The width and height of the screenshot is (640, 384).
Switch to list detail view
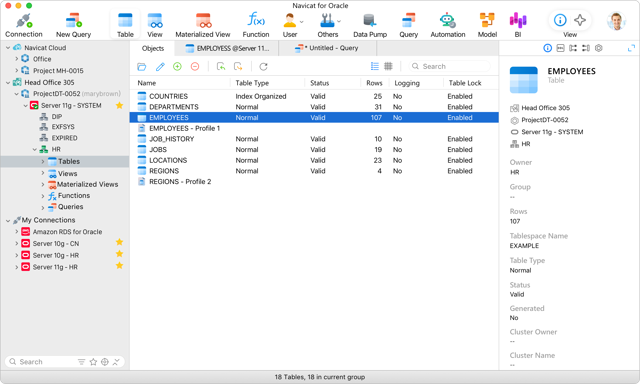[375, 66]
